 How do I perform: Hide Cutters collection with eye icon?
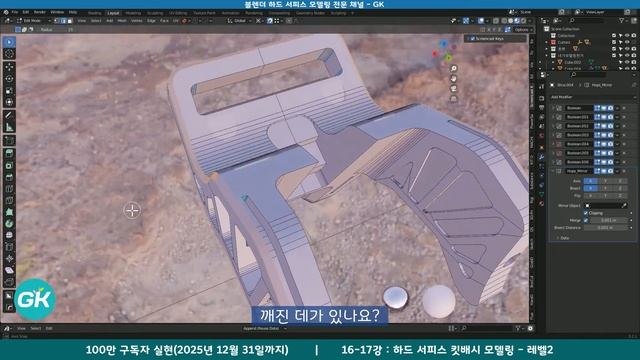coord(627,42)
